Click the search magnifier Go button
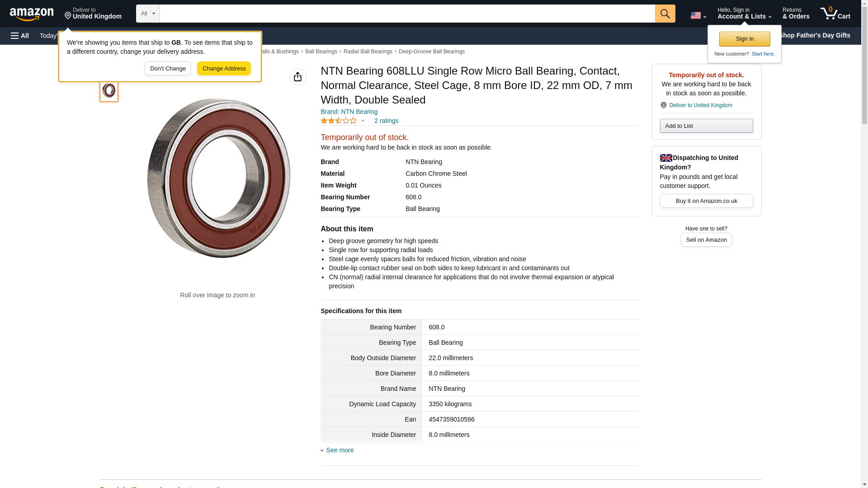Viewport: 868px width, 488px height. [x=665, y=14]
